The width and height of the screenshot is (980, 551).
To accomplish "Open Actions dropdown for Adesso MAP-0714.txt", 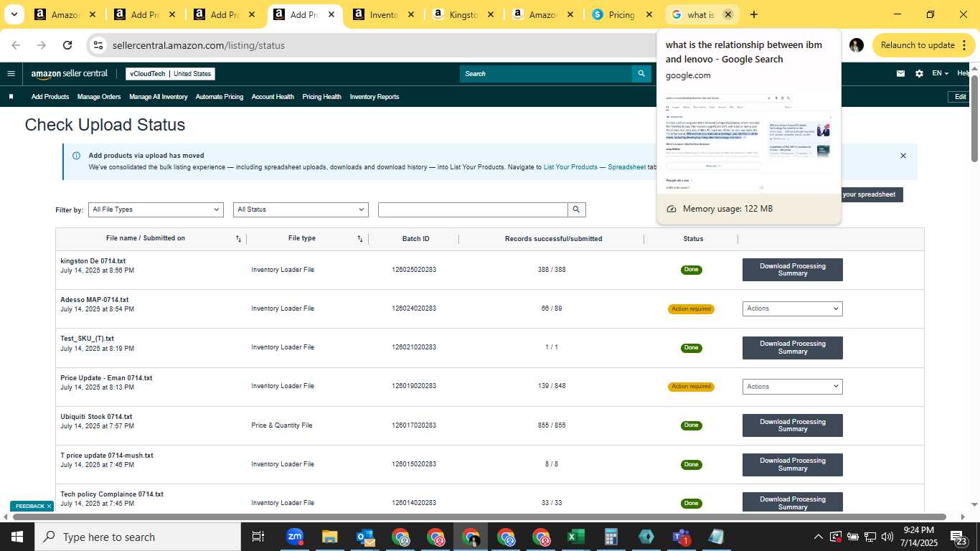I will coord(792,309).
